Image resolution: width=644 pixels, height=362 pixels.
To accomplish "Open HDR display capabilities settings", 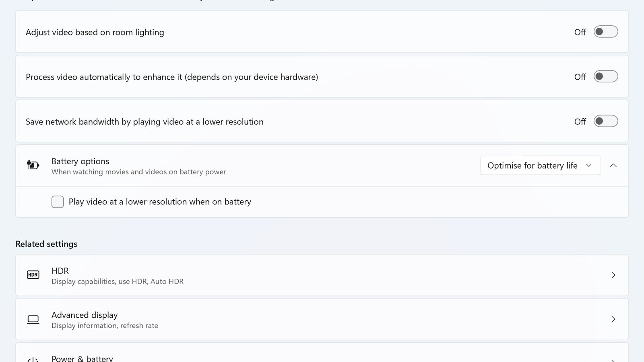I will pos(282,275).
